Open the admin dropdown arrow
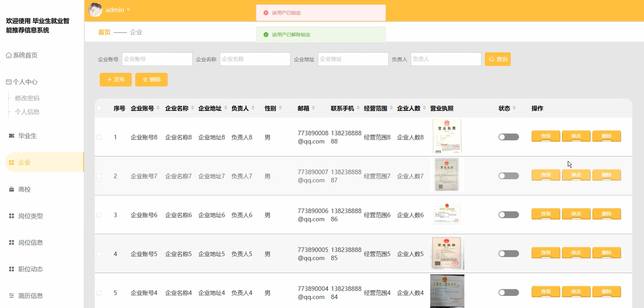 [128, 10]
